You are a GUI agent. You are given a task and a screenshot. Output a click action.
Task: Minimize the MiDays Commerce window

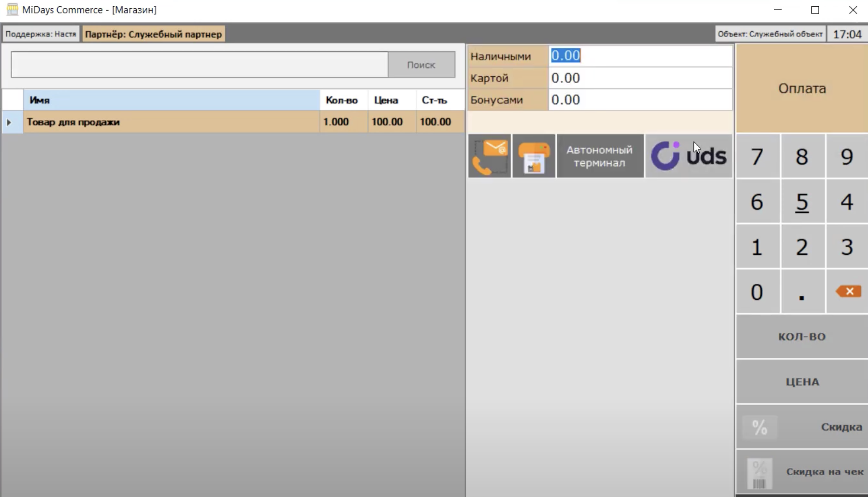pos(778,10)
